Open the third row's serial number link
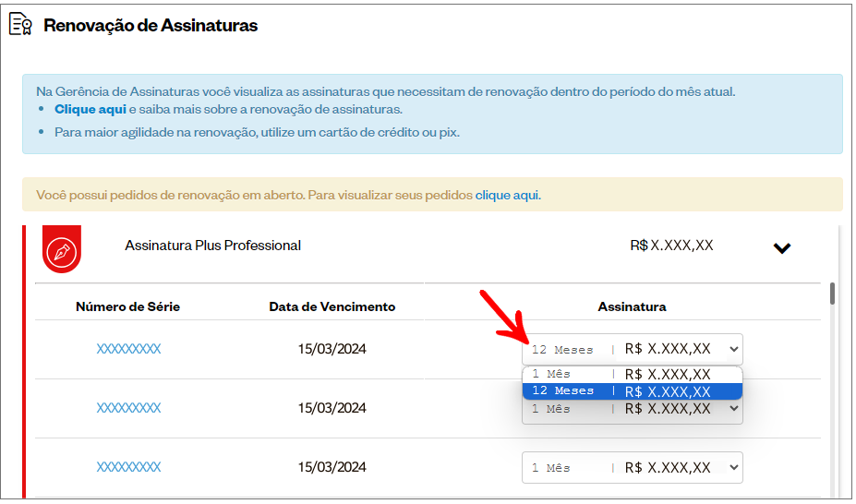 pyautogui.click(x=129, y=467)
